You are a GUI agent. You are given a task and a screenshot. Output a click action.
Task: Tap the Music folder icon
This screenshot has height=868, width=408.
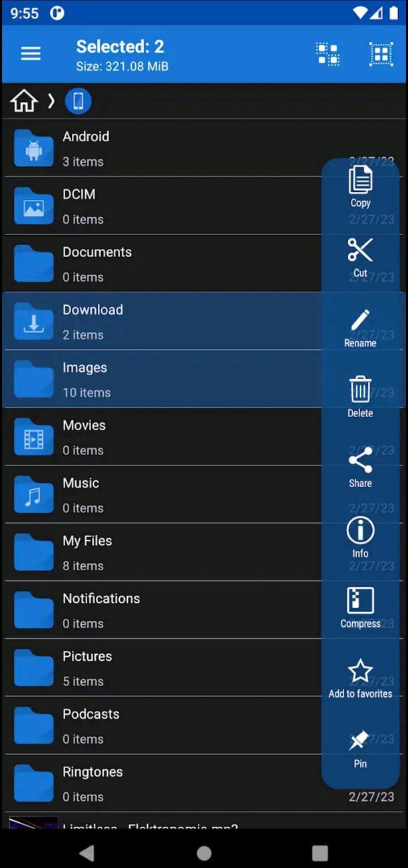click(33, 494)
